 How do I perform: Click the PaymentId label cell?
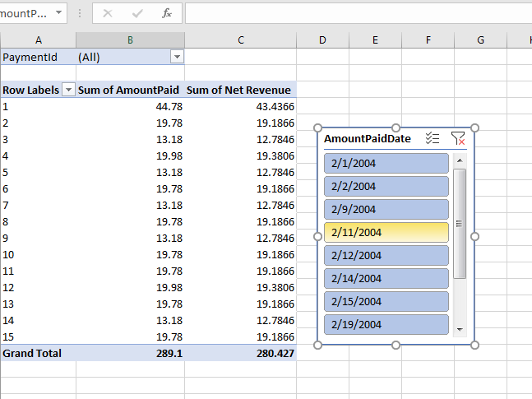(x=39, y=57)
